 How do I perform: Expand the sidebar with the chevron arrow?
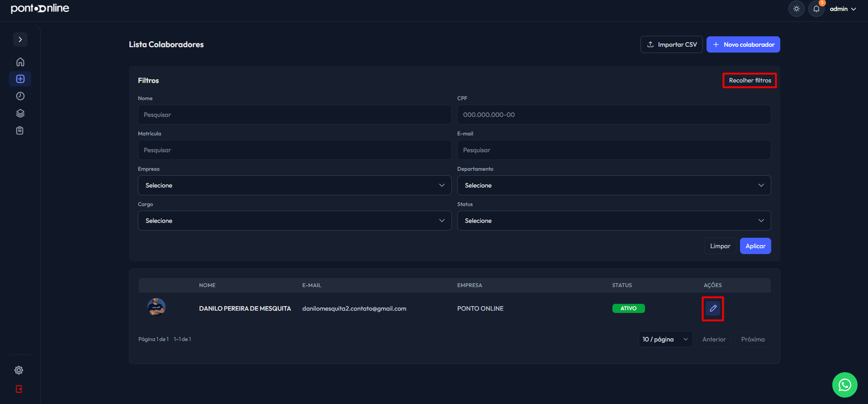tap(20, 40)
